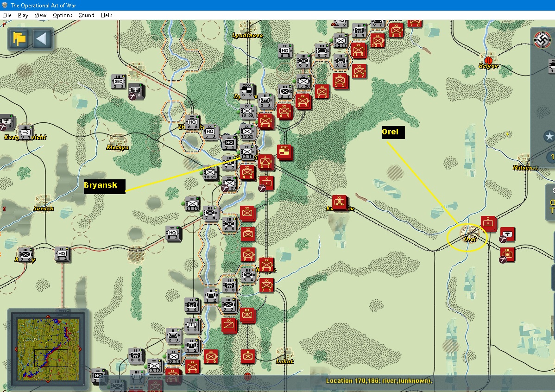Viewport: 555px width, 392px height.
Task: Select the gray infantry unit 12-15
Action: pyautogui.click(x=247, y=152)
